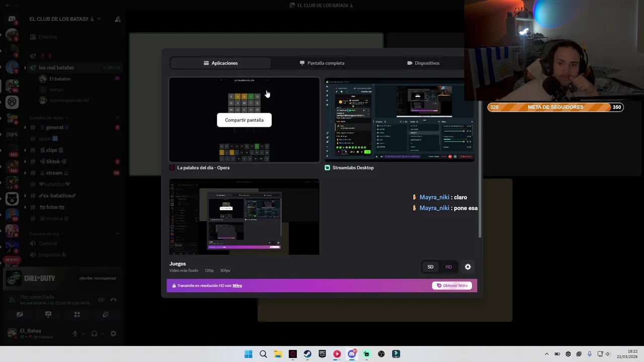Click ¡Recibir recompensa! on Call of Duty banner

[x=98, y=278]
